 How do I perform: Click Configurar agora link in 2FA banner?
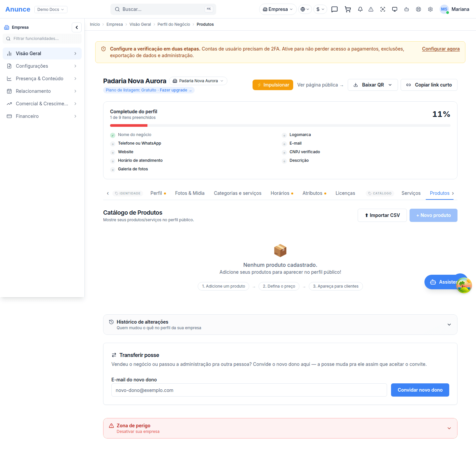[441, 49]
